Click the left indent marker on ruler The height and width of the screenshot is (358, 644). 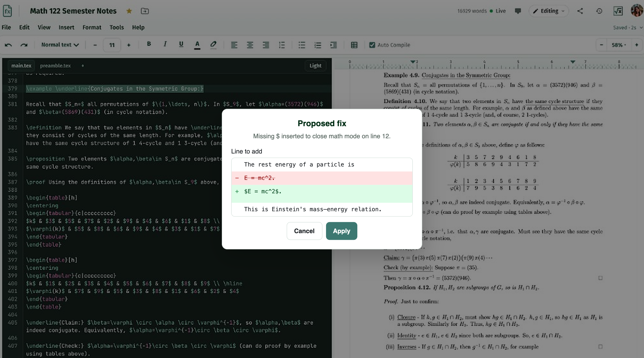coord(413,62)
